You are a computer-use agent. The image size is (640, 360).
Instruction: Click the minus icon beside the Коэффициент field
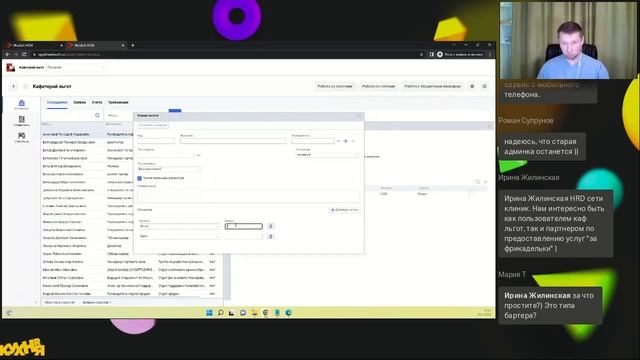[x=338, y=141]
